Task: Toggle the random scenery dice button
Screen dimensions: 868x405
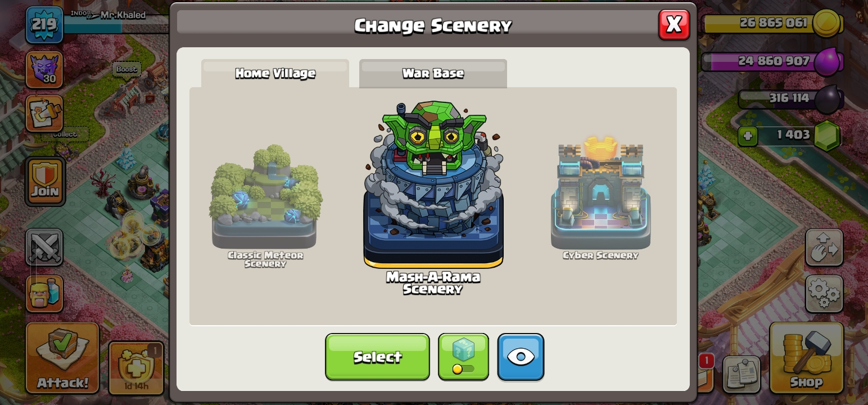Action: click(x=463, y=357)
